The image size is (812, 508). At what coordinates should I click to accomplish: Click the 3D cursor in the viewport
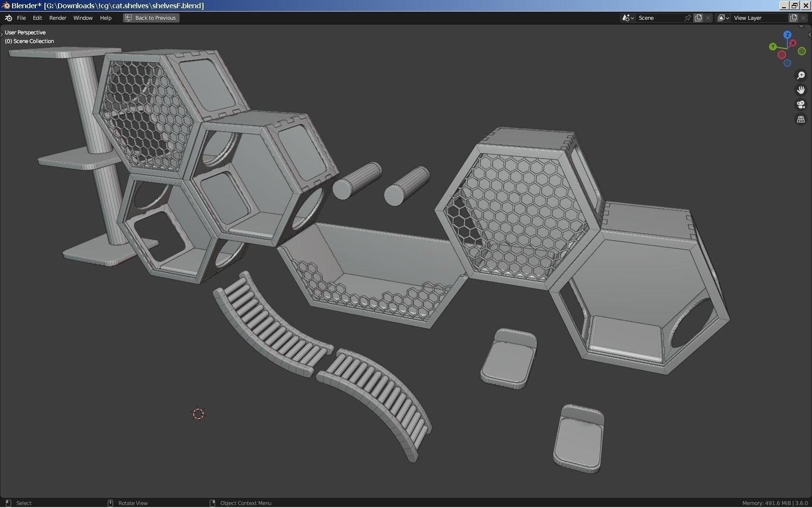click(x=199, y=414)
